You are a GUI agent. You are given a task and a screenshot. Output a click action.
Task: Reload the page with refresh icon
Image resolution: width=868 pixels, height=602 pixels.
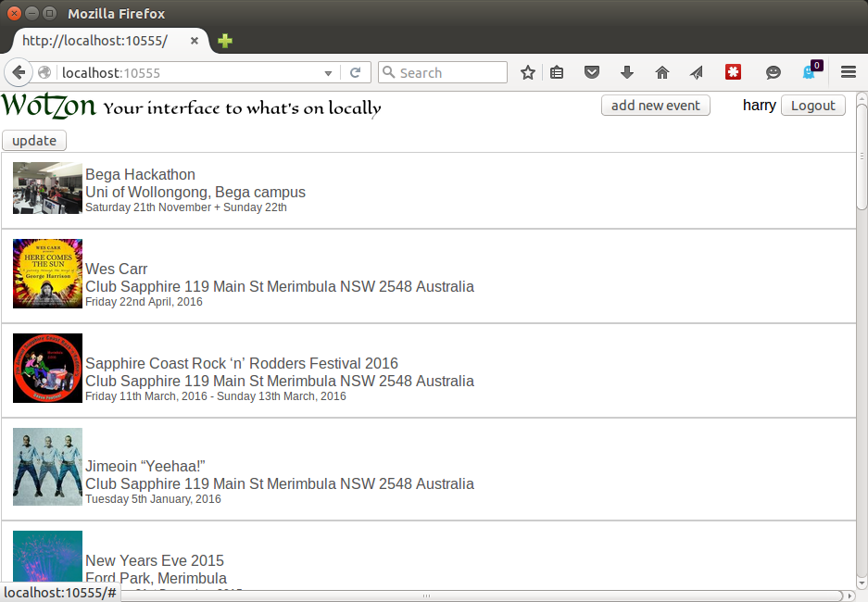pyautogui.click(x=356, y=72)
